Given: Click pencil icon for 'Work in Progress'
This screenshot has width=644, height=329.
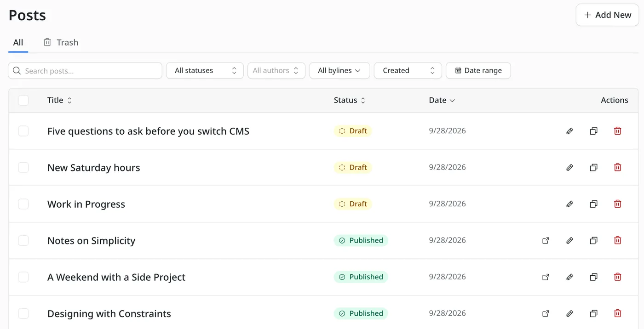Looking at the screenshot, I should pos(569,204).
